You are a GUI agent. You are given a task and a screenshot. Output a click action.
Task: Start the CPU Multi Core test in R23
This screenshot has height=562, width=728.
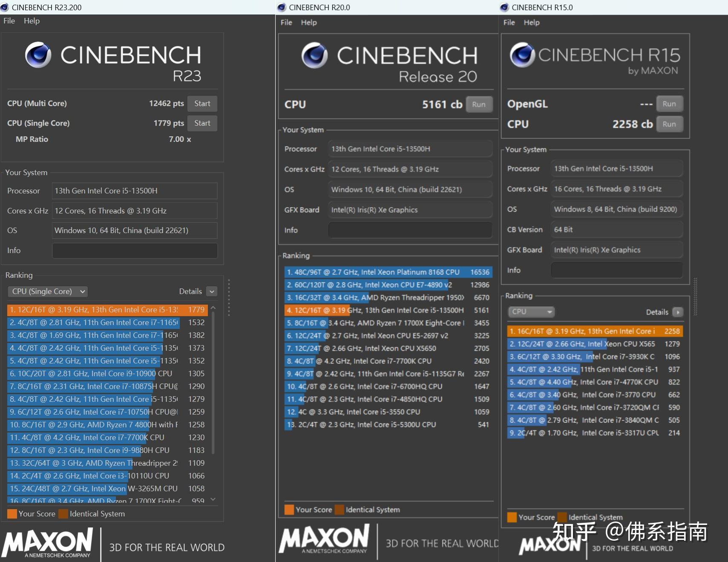(202, 104)
